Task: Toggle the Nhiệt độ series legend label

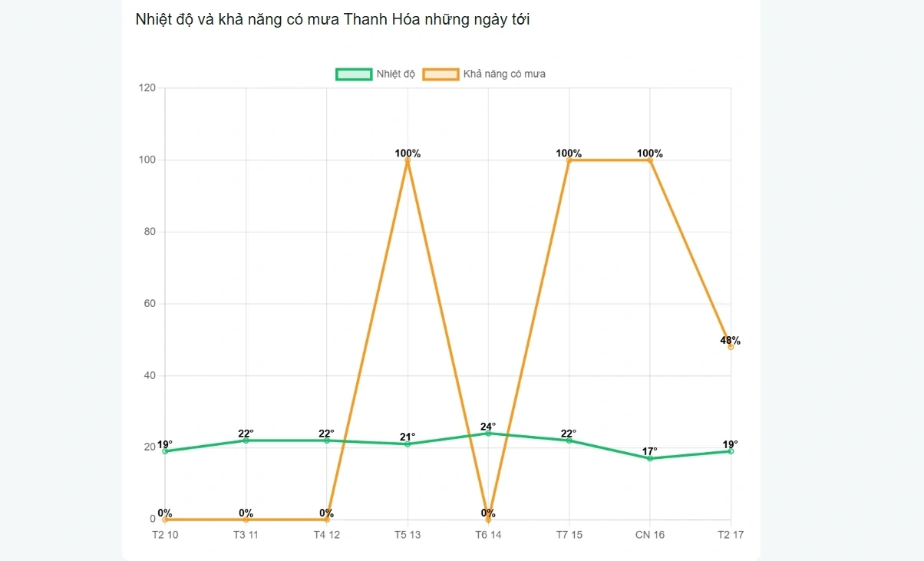Action: tap(395, 74)
